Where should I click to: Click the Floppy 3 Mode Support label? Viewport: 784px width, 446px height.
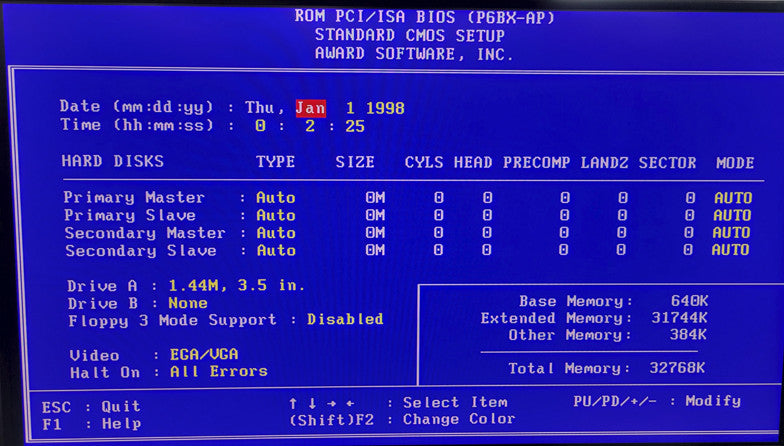[172, 320]
